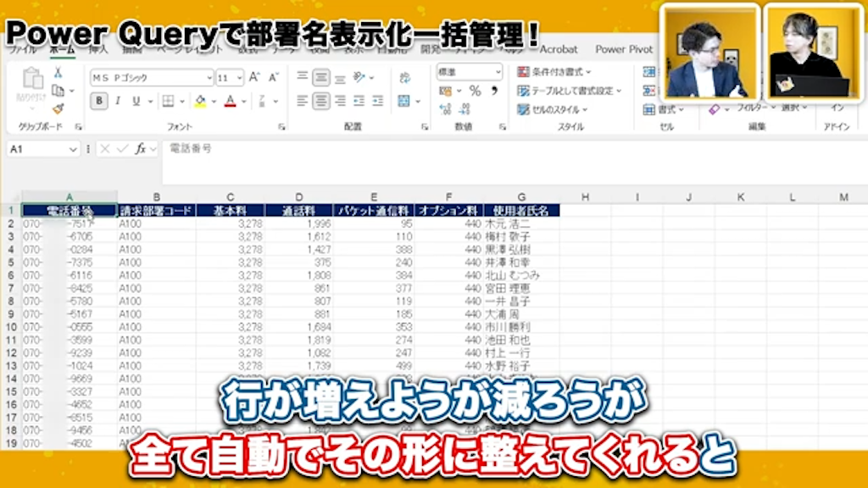The image size is (868, 488).
Task: Click the Cut scissors icon
Action: (58, 74)
